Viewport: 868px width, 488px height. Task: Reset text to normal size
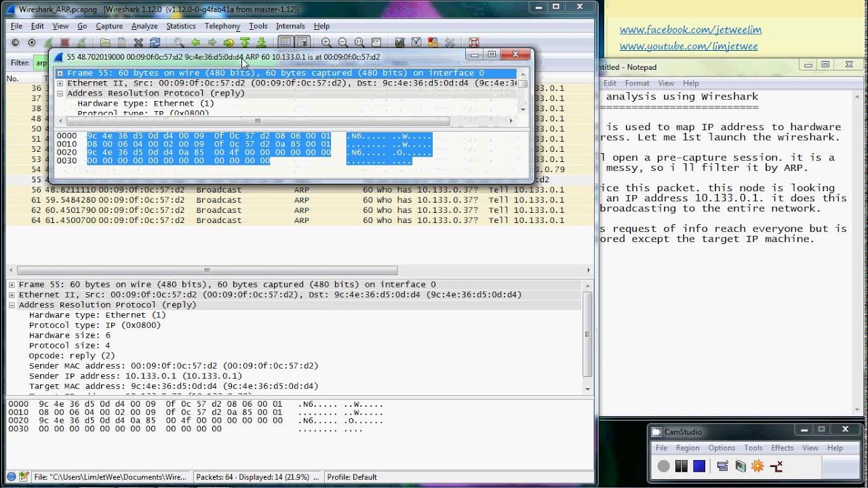(x=359, y=42)
